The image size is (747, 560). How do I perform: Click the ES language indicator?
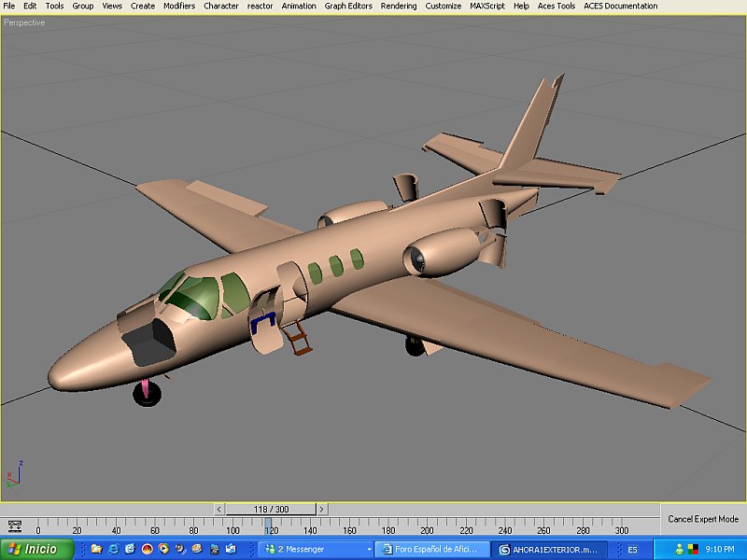(x=632, y=549)
